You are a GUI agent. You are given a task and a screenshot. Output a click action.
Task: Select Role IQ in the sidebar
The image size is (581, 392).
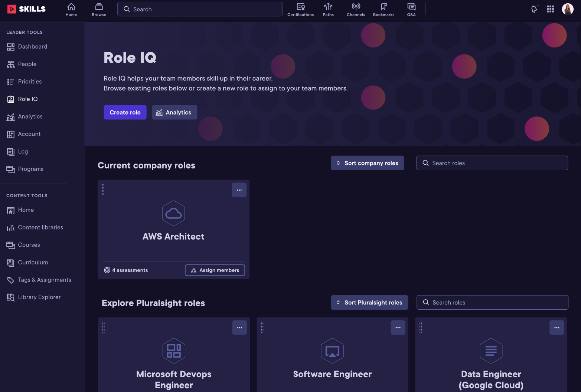22,99
